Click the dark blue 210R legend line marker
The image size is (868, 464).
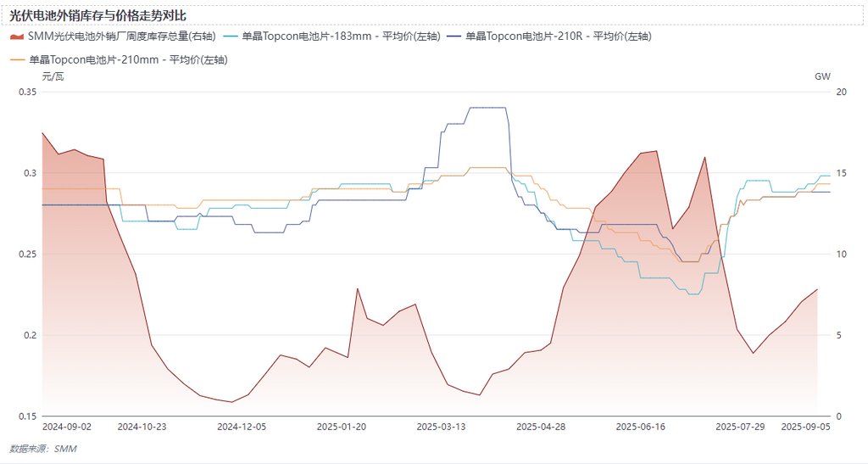coord(453,36)
